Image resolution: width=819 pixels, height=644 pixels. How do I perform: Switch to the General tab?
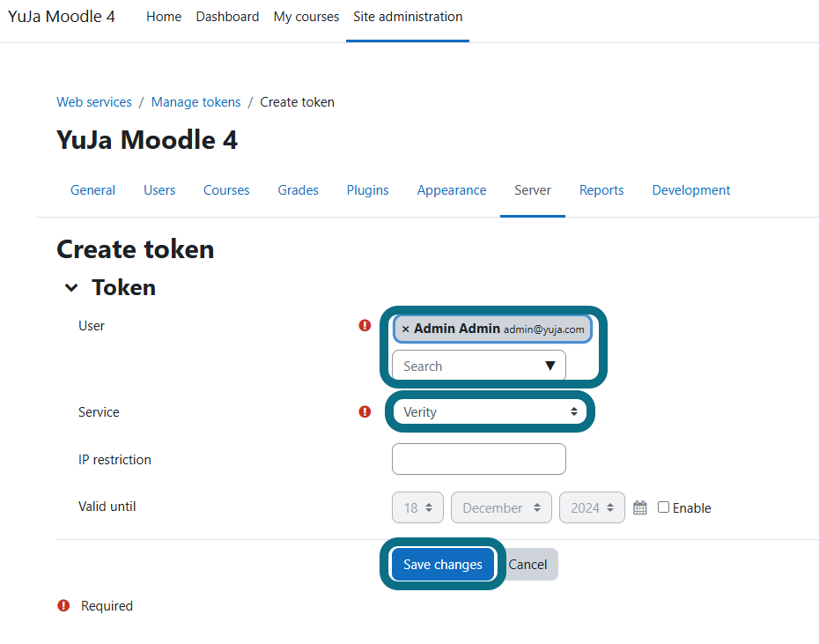tap(92, 190)
